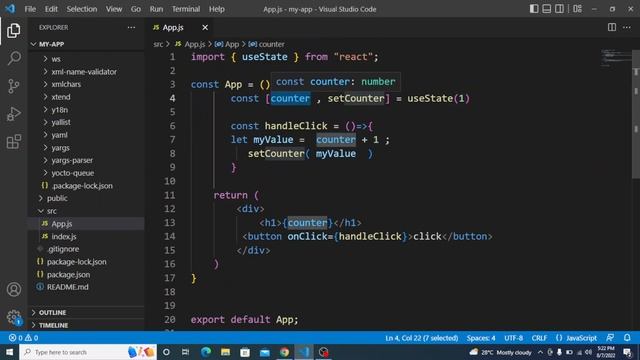Screen dimensions: 640x360
Task: Expand the OUTLINE section
Action: coord(87,312)
